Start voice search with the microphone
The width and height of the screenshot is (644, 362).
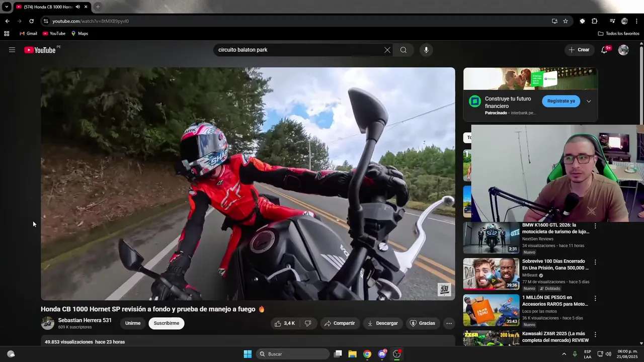426,50
